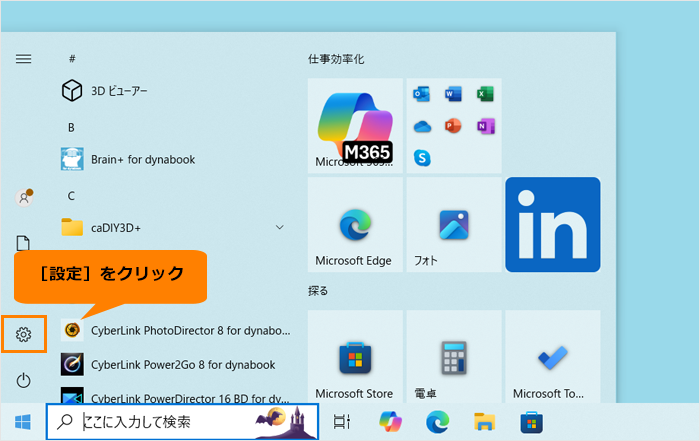Viewport: 700px width, 441px height.
Task: Open the Microsoft Edge tile
Action: pos(355,225)
